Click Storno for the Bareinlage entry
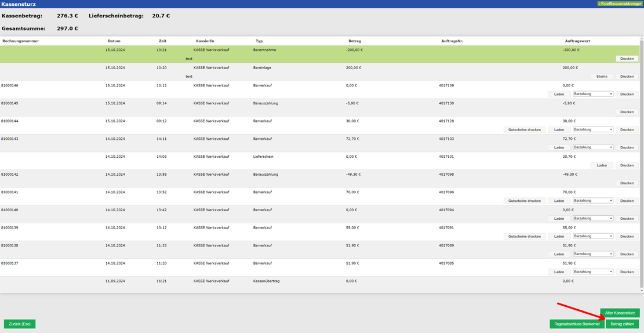Image resolution: width=644 pixels, height=333 pixels. click(x=602, y=77)
